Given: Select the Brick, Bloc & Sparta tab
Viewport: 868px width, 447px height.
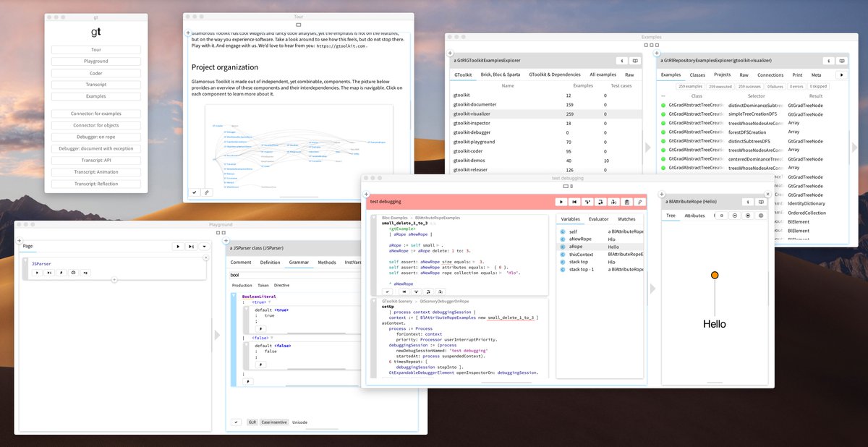Looking at the screenshot, I should pyautogui.click(x=501, y=74).
